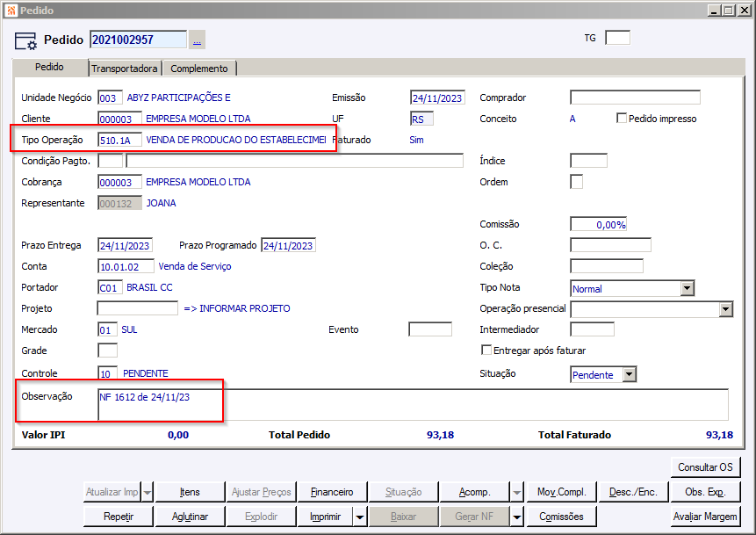Click the Conceito value A
756x535 pixels.
(572, 119)
